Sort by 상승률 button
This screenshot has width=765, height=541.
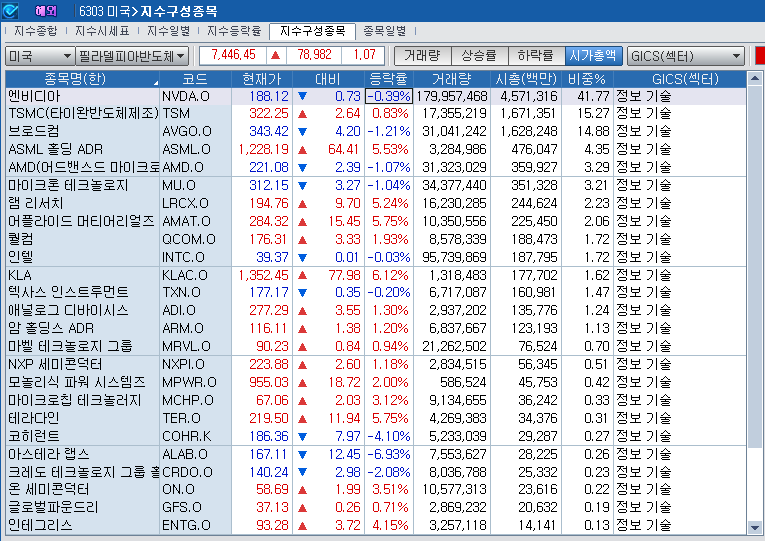coord(479,56)
